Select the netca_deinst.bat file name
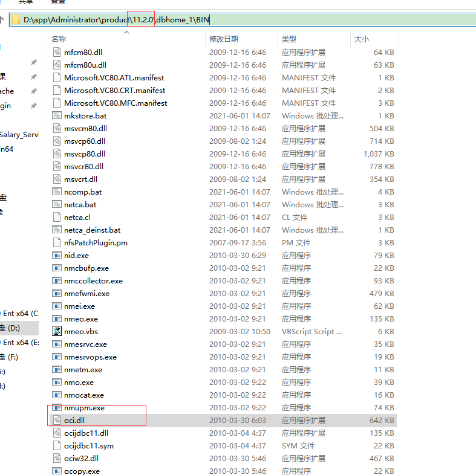This screenshot has width=476, height=475. 93,230
